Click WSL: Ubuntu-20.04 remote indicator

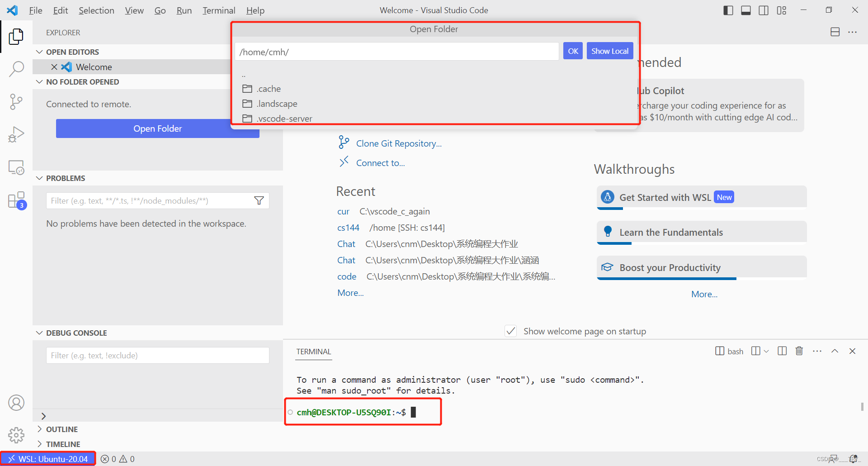click(48, 459)
